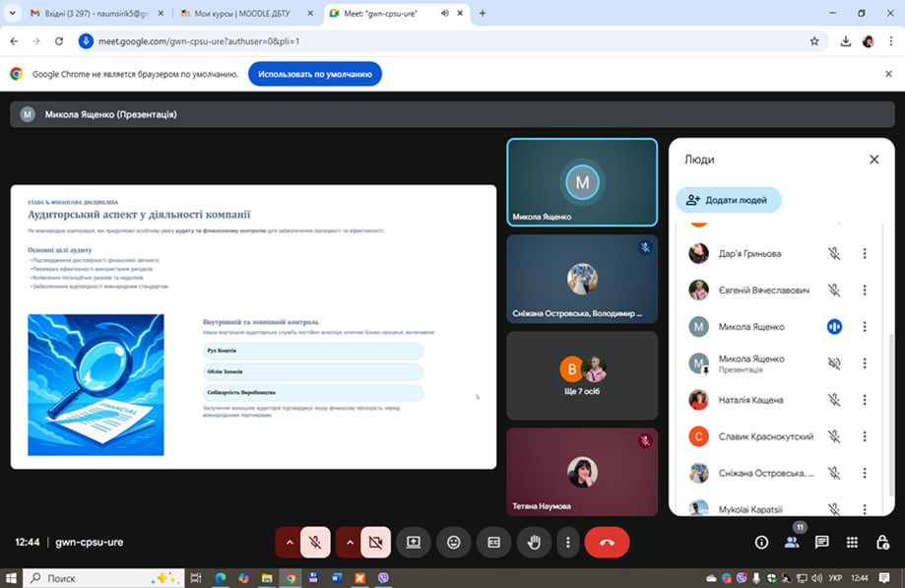Open the emoji reactions button
The height and width of the screenshot is (588, 905).
click(453, 542)
